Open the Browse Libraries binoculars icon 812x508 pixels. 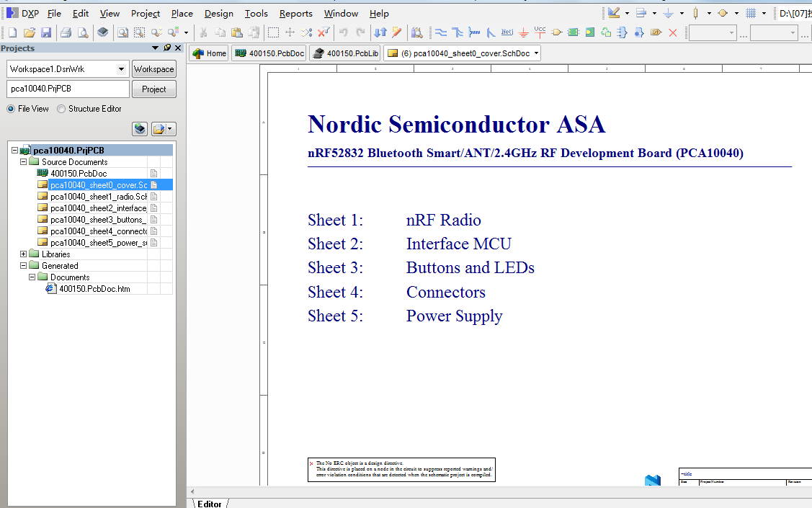(x=417, y=32)
